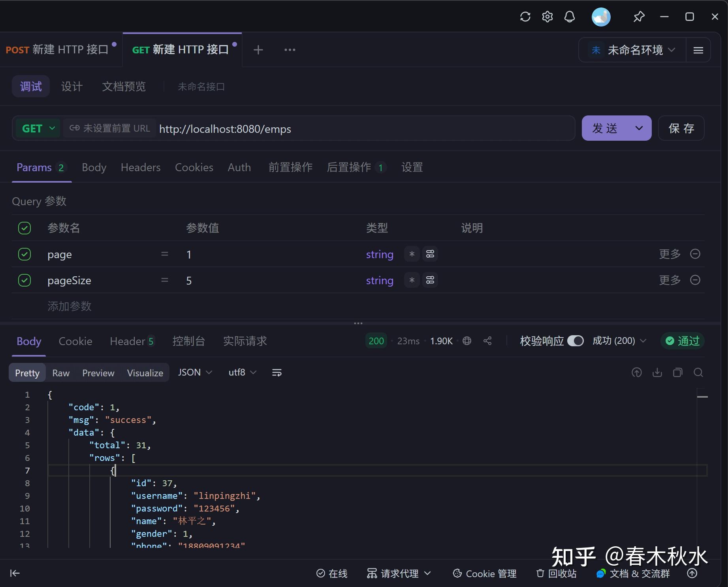The width and height of the screenshot is (728, 587).
Task: Download the response body
Action: pyautogui.click(x=657, y=372)
